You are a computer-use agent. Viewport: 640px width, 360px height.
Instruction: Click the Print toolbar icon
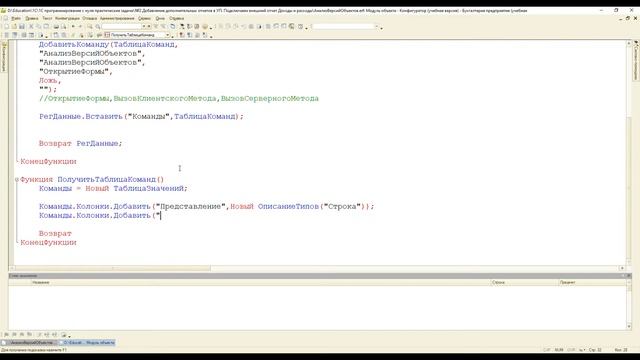coord(56,27)
